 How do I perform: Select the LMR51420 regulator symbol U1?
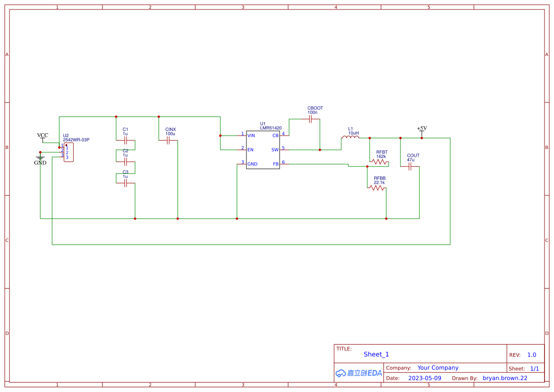tap(263, 149)
